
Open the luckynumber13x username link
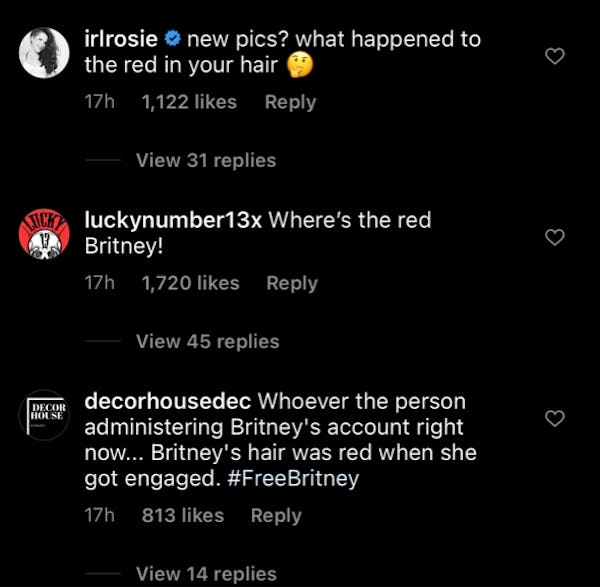tap(173, 220)
